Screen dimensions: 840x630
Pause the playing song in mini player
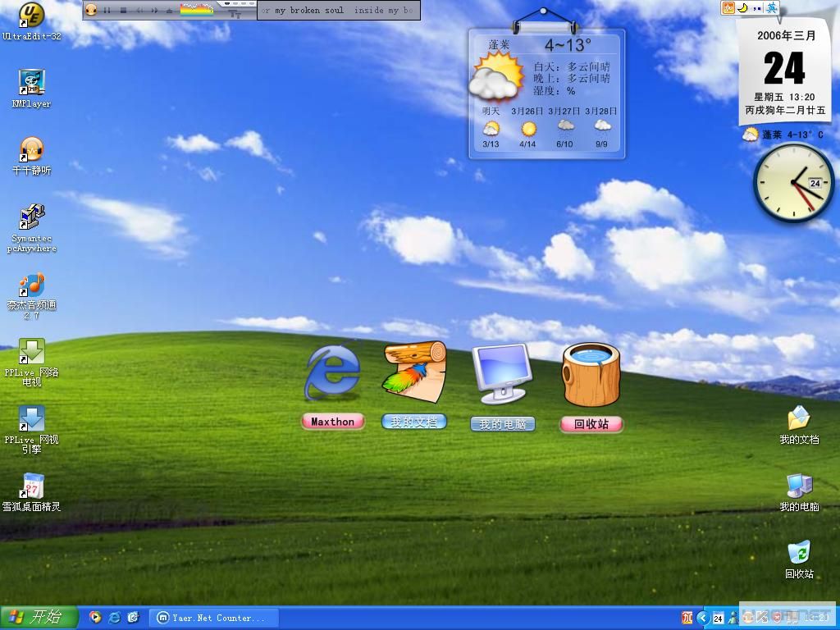[x=107, y=10]
